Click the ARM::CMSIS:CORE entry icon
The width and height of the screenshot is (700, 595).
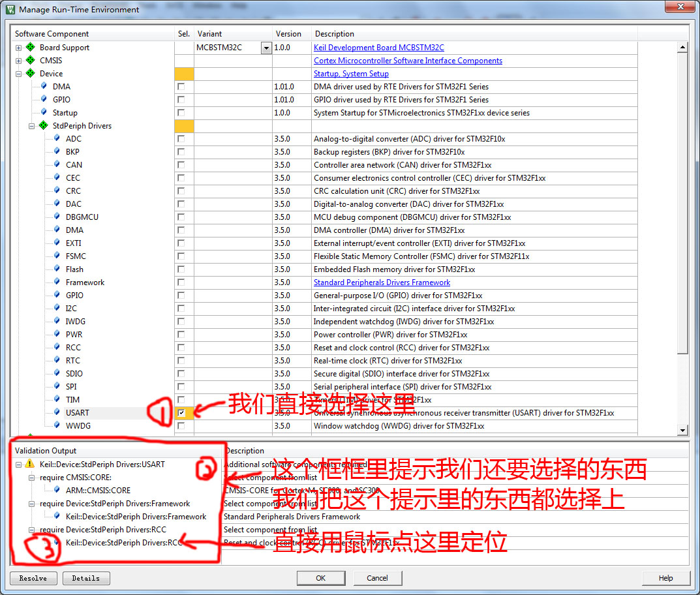(57, 490)
